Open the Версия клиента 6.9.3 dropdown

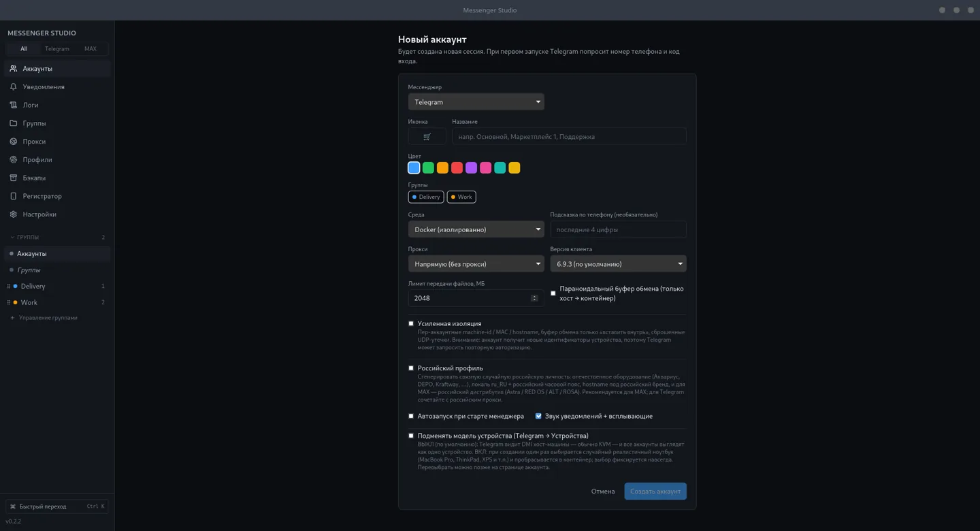(618, 263)
